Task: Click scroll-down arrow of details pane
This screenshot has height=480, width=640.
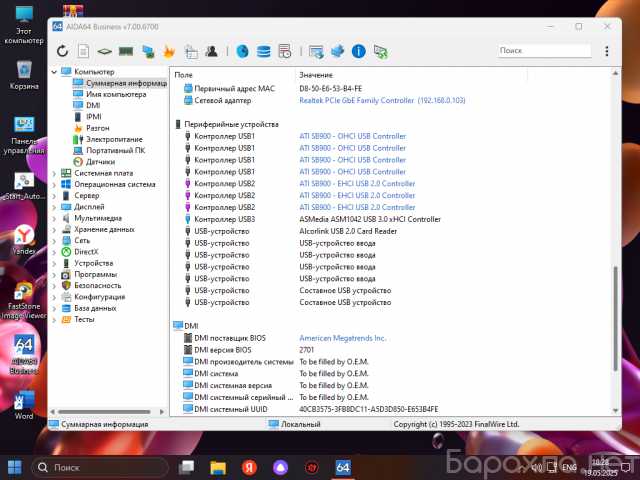Action: 615,411
